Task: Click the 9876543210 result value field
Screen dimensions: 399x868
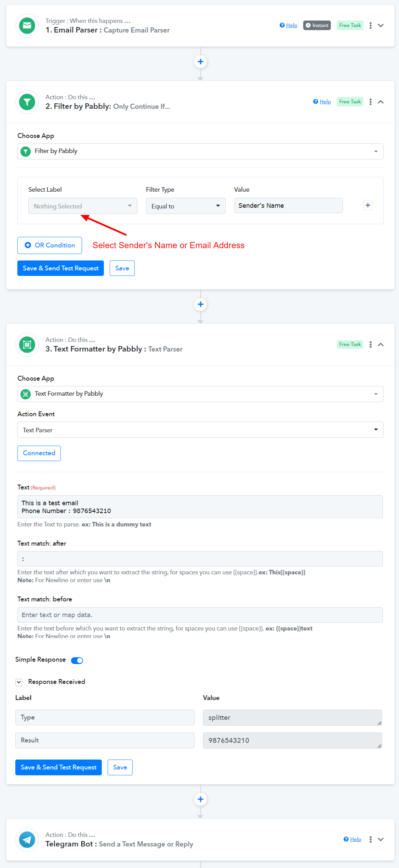Action: point(292,741)
